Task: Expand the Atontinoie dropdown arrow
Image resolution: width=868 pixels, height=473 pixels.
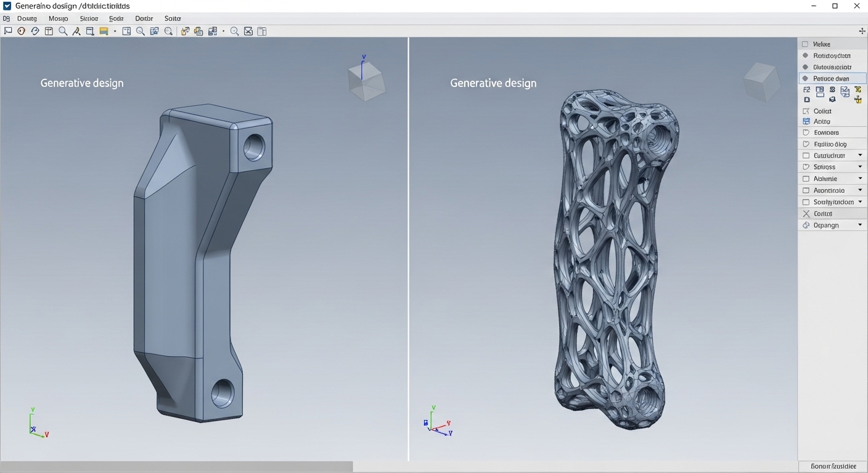Action: tap(860, 190)
